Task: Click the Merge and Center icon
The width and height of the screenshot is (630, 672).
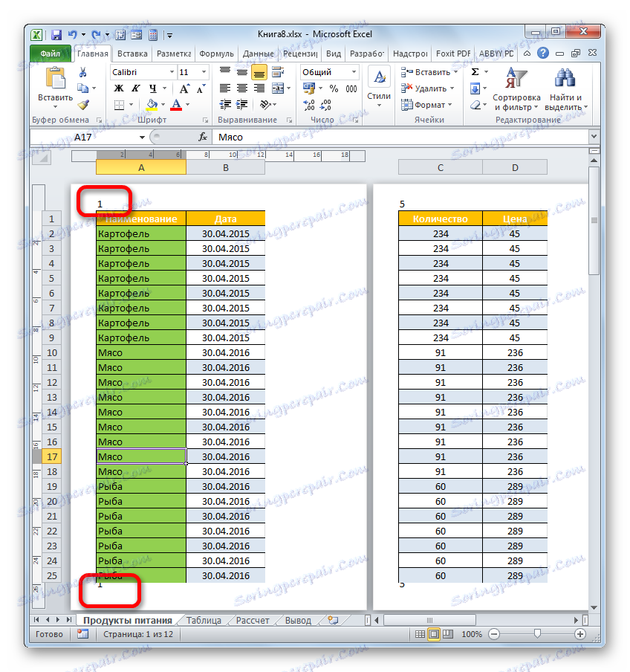Action: pos(278,88)
